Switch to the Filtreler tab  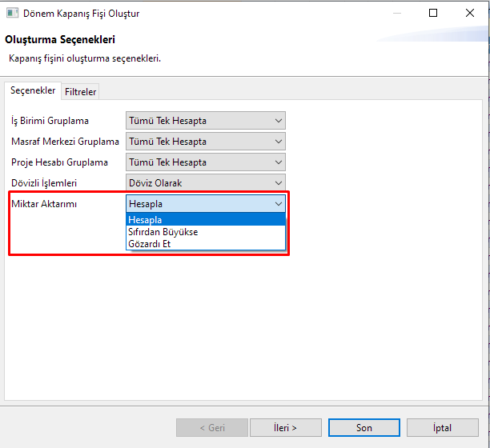coord(80,92)
